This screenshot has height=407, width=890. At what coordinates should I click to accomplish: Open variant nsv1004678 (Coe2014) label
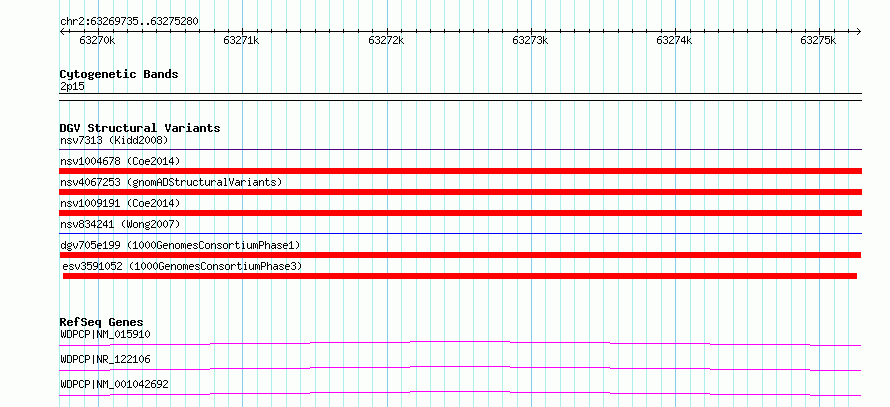tap(120, 161)
